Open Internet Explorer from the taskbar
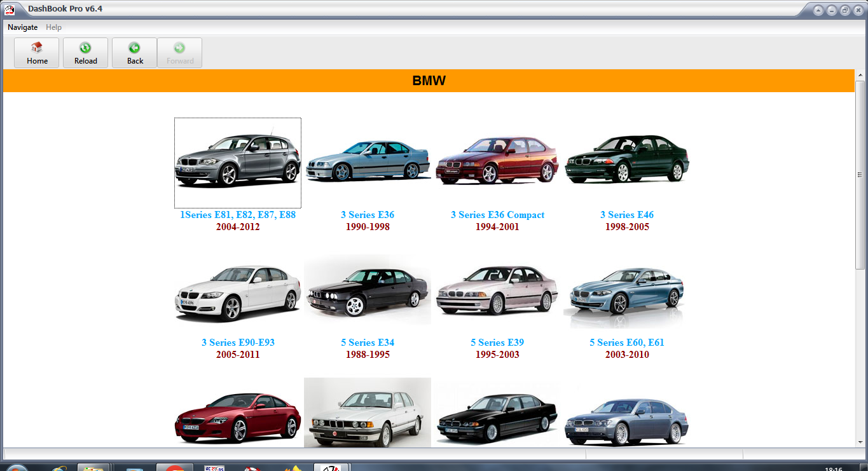The image size is (868, 471). coord(60,468)
